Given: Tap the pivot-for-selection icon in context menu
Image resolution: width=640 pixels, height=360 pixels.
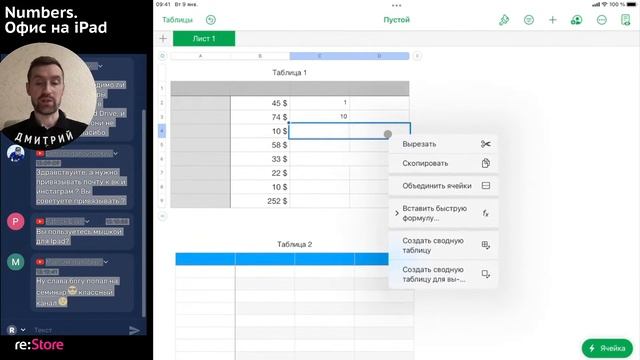Looking at the screenshot, I should [x=485, y=274].
